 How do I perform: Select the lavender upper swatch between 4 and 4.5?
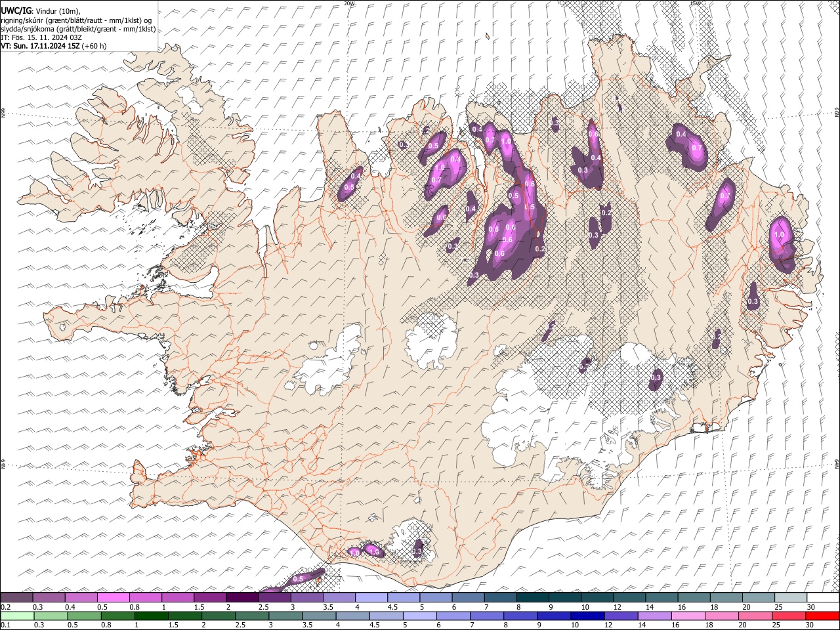point(371,598)
